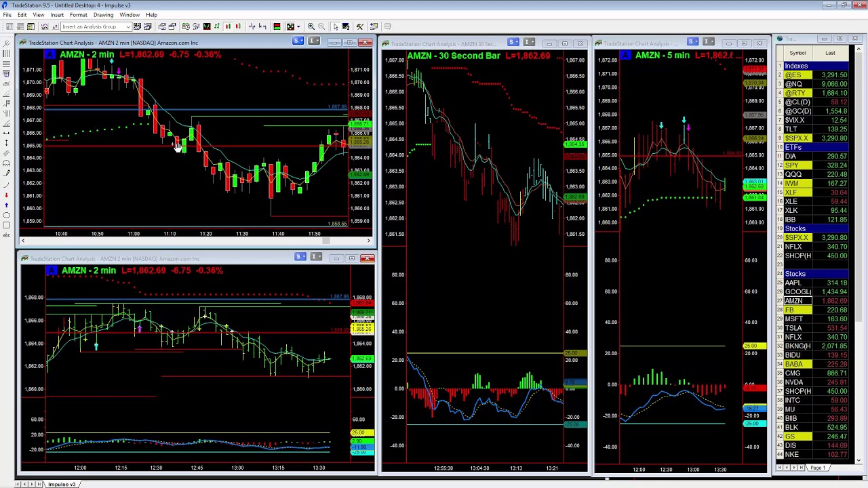Open the Insert an Analysis Group dropdown
Screen dimensions: 868x488
point(95,26)
